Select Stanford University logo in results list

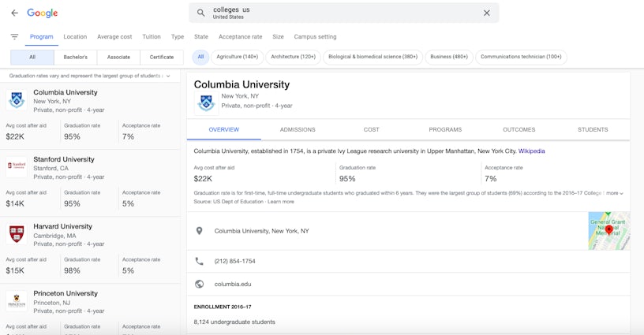(17, 165)
